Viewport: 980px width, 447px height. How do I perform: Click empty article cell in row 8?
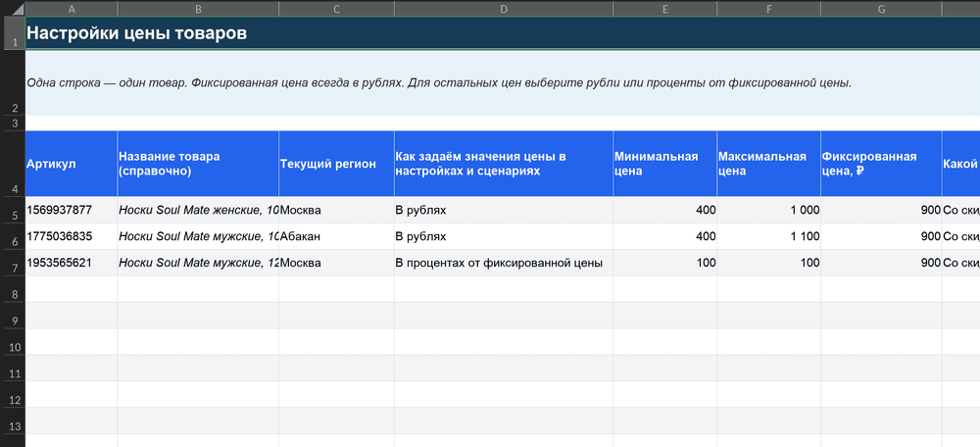[x=72, y=289]
